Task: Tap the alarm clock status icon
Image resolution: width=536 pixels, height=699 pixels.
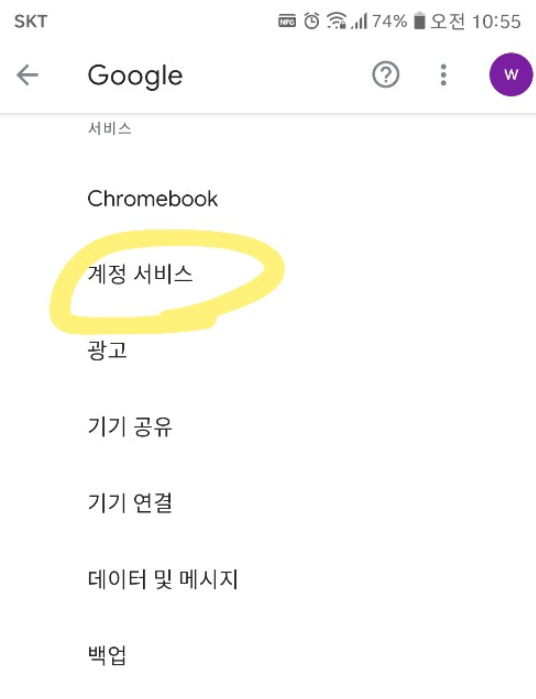Action: (312, 21)
